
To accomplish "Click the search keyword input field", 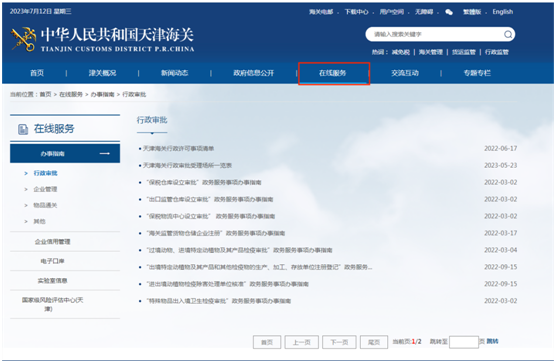I will click(436, 34).
